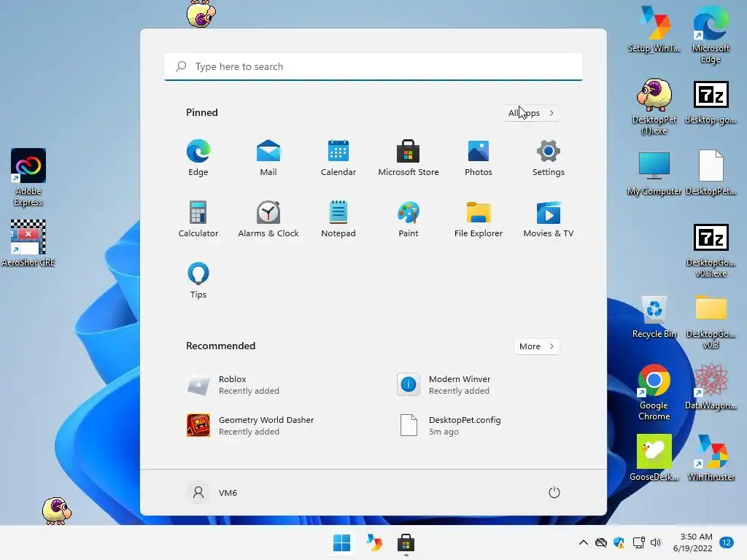Launch Movies & TV

coord(549,219)
